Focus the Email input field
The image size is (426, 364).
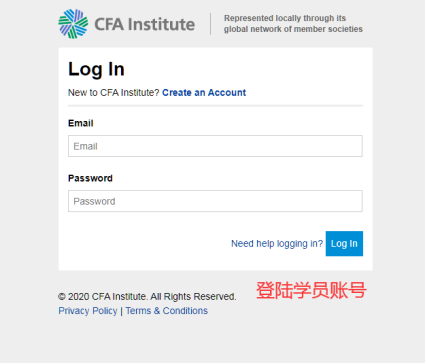[215, 146]
